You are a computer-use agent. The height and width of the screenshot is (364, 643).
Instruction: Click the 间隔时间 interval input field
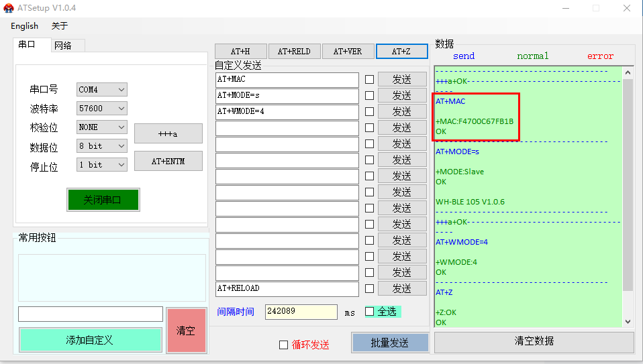tap(301, 312)
